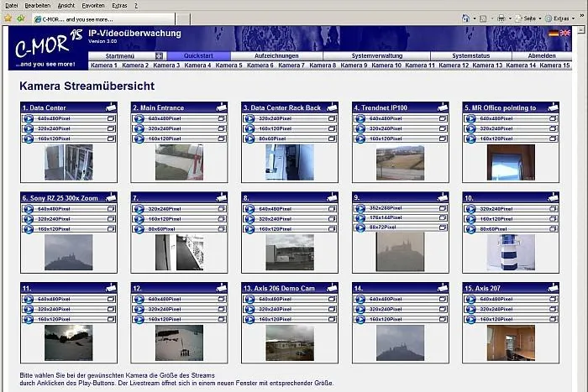Open camera 12 320x240 new window icon
The image size is (588, 392).
coord(222,309)
